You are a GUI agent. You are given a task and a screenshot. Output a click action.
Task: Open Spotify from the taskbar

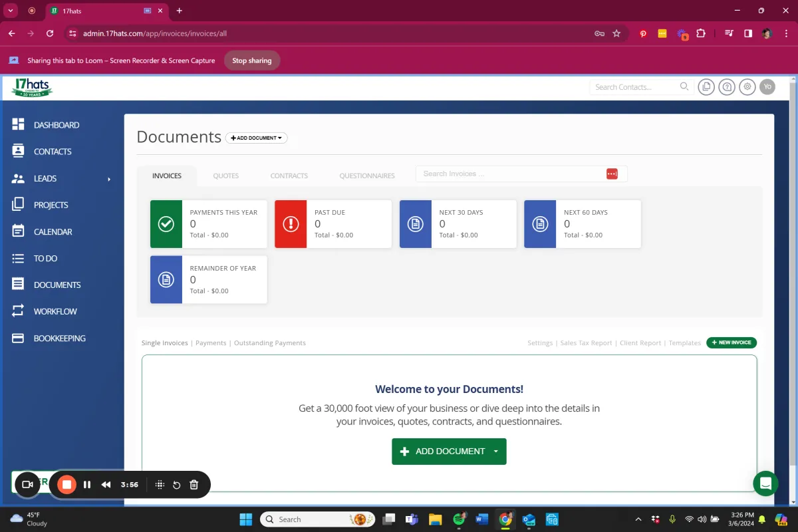(459, 519)
